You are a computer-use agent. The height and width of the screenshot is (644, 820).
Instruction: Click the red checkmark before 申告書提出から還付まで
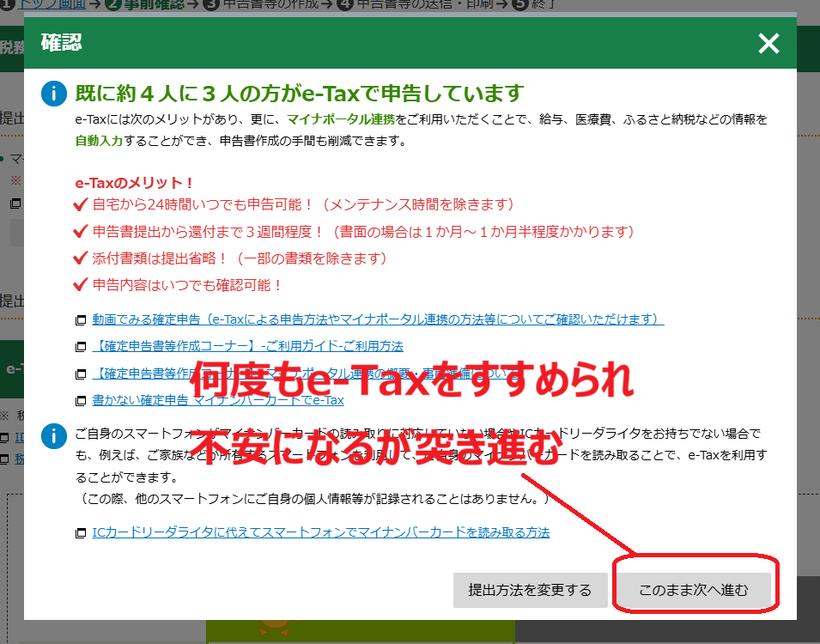tap(82, 232)
